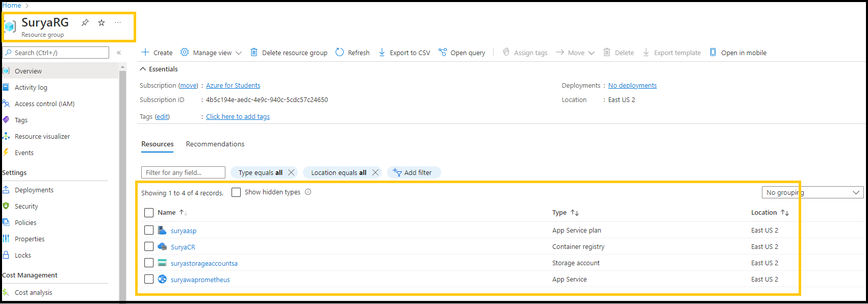The width and height of the screenshot is (868, 304).
Task: Click the Export to CSV download icon
Action: click(x=381, y=52)
